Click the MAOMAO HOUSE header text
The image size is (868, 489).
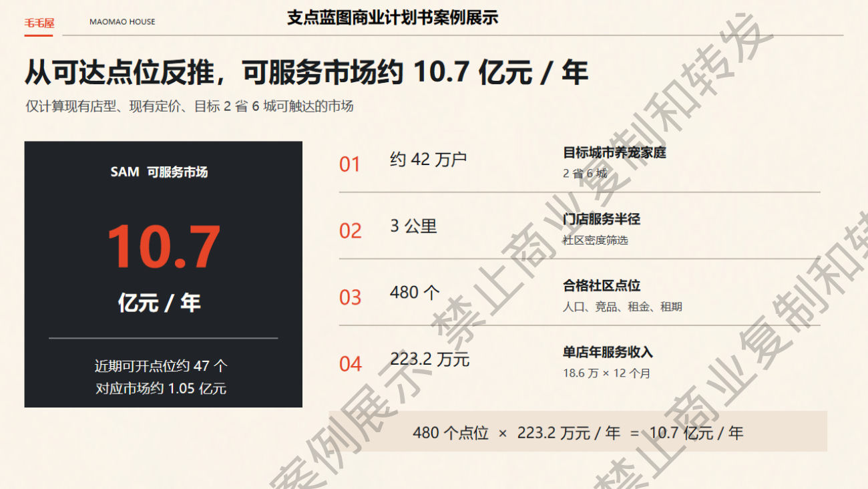click(122, 22)
